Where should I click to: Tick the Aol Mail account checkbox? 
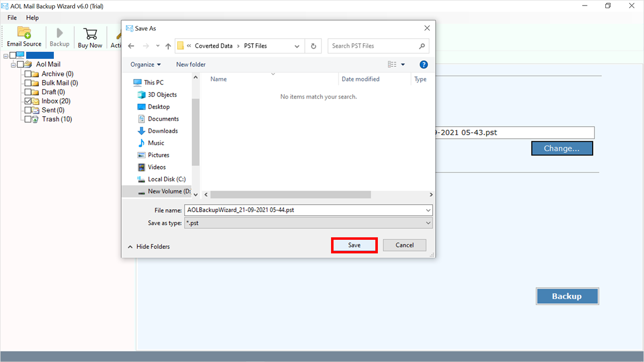[x=20, y=64]
